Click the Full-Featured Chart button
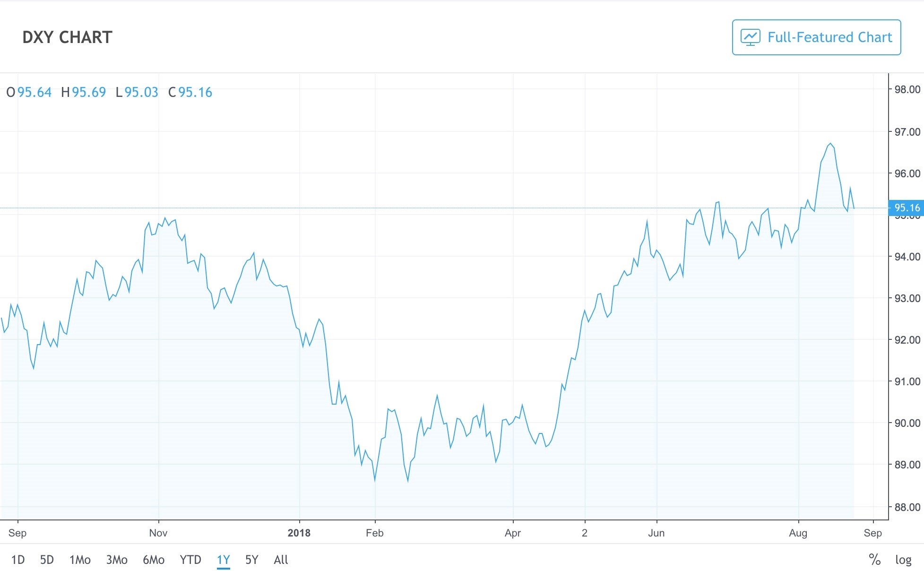The image size is (924, 571). tap(816, 37)
